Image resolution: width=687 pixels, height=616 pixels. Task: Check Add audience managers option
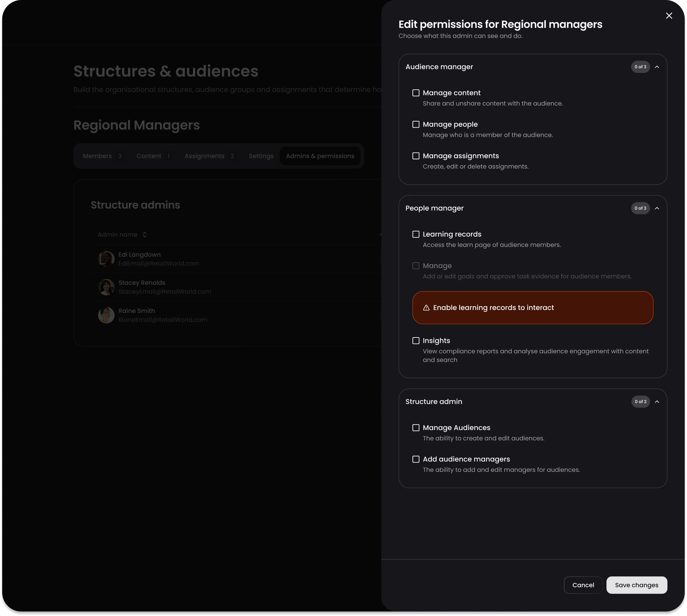pos(416,459)
